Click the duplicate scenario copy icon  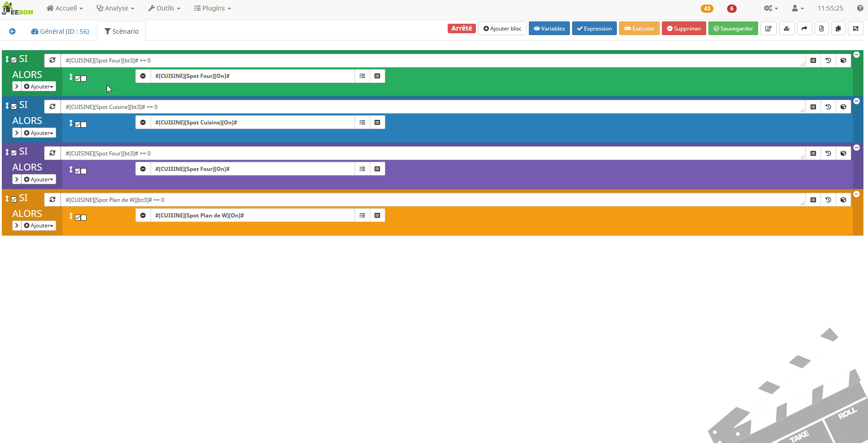tap(838, 29)
